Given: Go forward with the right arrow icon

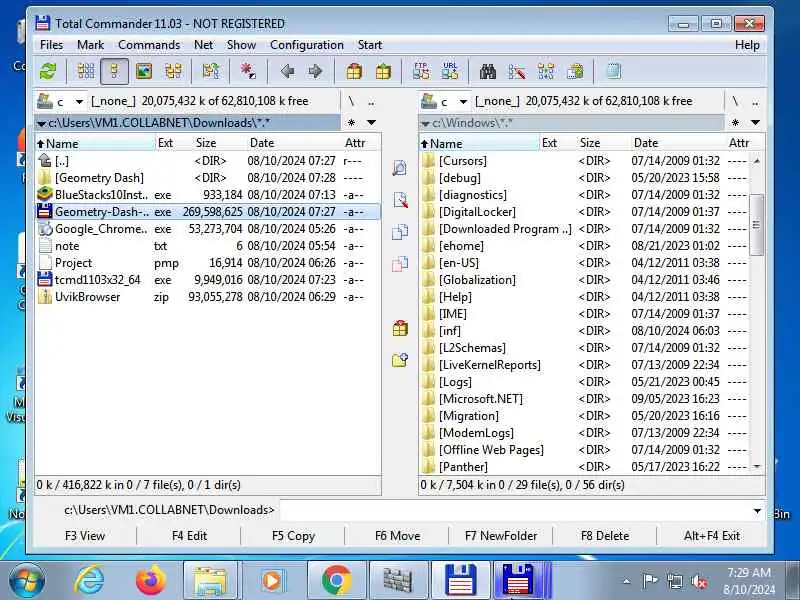Looking at the screenshot, I should click(x=315, y=71).
